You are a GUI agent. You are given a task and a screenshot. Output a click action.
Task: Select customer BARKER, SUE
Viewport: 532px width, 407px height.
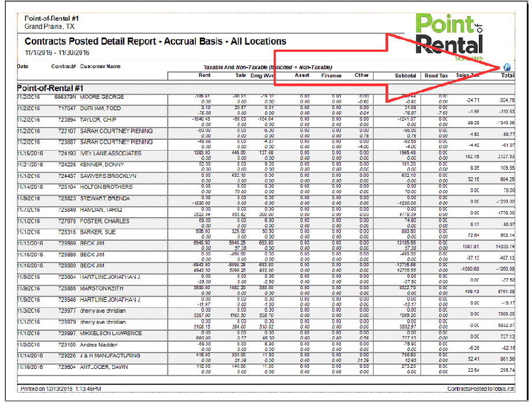[98, 232]
